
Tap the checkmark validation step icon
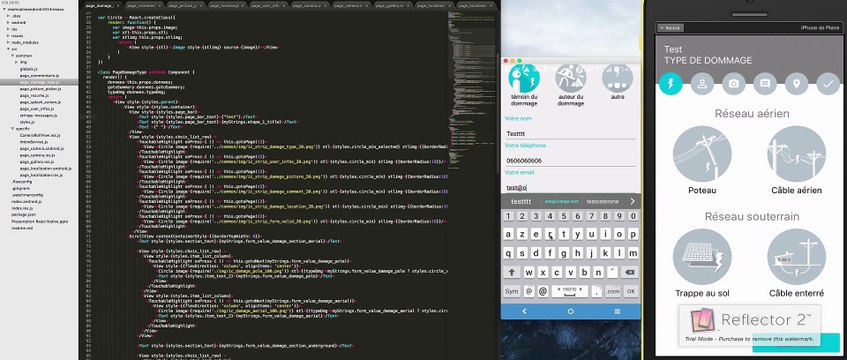(x=828, y=84)
